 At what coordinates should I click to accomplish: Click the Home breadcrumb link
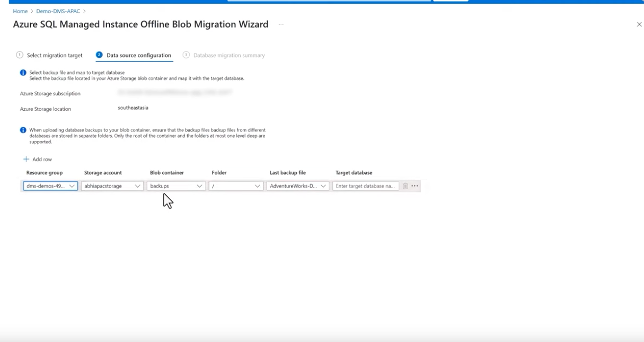tap(20, 11)
